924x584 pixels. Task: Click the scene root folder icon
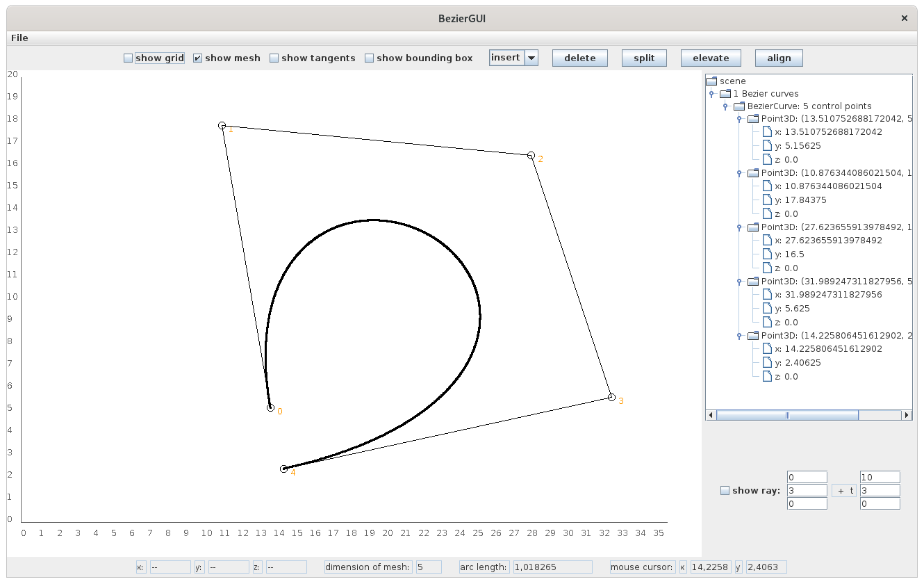(711, 81)
